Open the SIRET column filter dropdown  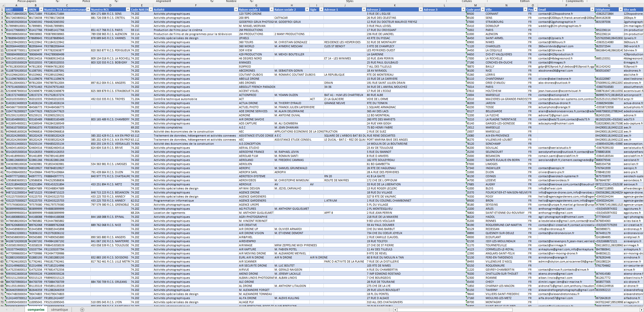(25, 10)
